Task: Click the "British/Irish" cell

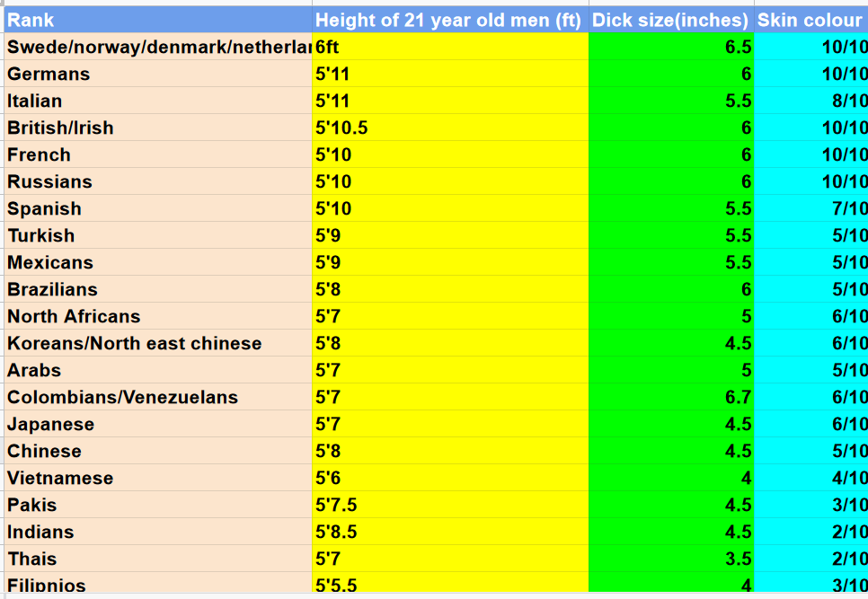Action: point(157,128)
